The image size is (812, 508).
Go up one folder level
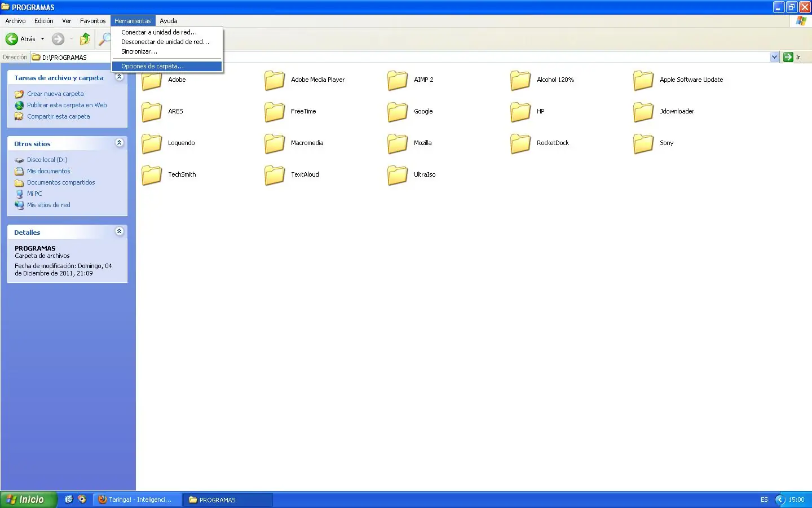85,39
